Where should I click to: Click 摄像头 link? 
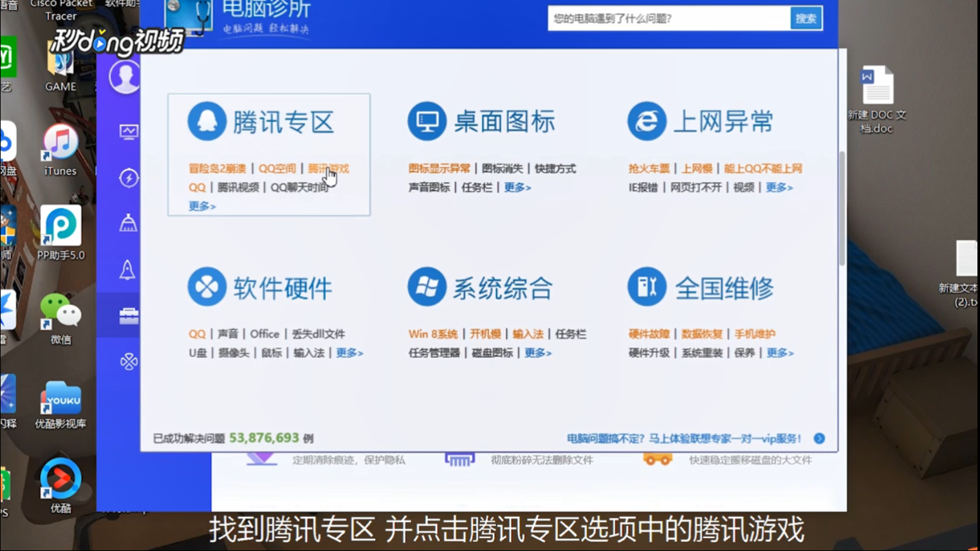point(234,353)
